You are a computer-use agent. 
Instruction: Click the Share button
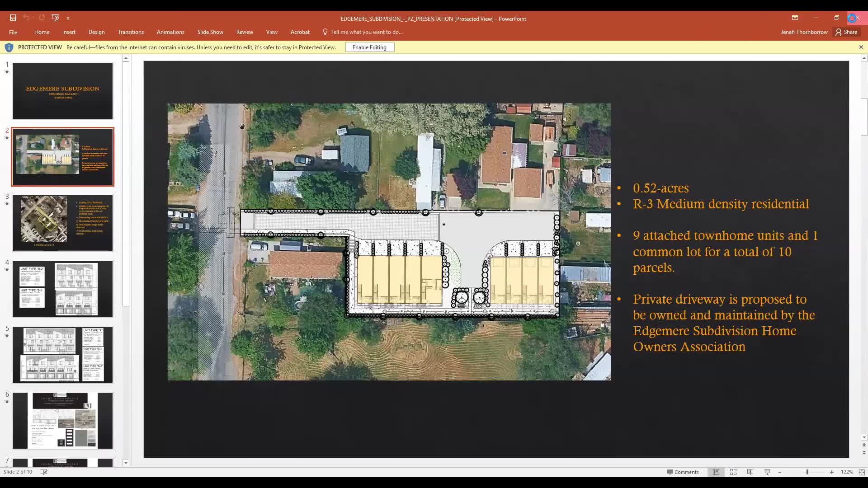[846, 32]
